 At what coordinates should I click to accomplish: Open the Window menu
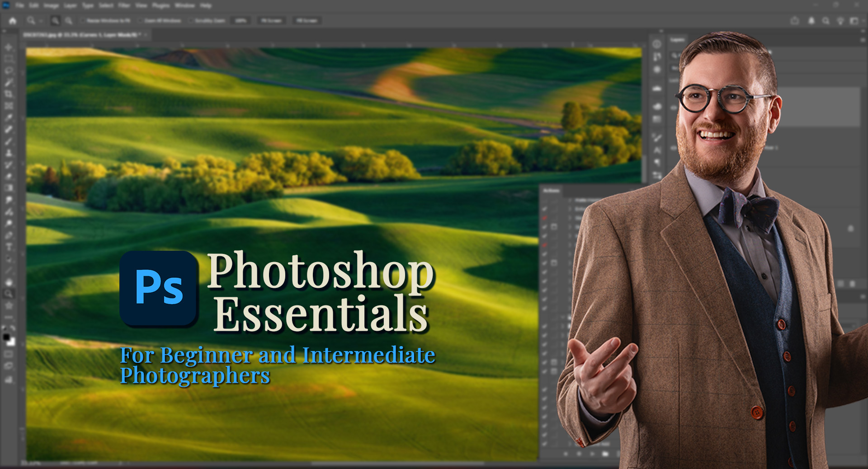point(184,5)
